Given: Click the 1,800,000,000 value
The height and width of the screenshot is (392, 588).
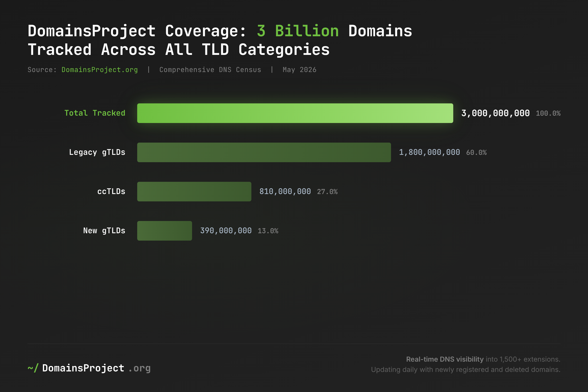Looking at the screenshot, I should tap(429, 152).
